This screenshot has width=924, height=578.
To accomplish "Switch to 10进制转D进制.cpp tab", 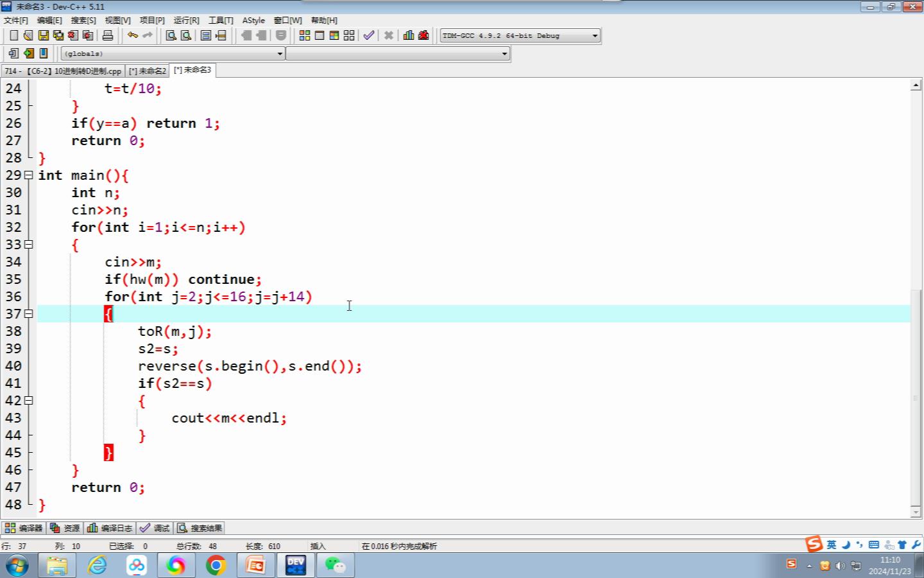I will pos(63,71).
